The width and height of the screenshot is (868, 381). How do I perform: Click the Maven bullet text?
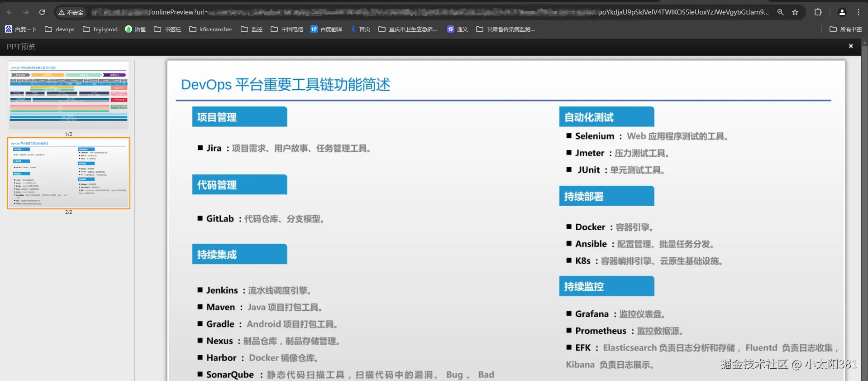[260, 307]
